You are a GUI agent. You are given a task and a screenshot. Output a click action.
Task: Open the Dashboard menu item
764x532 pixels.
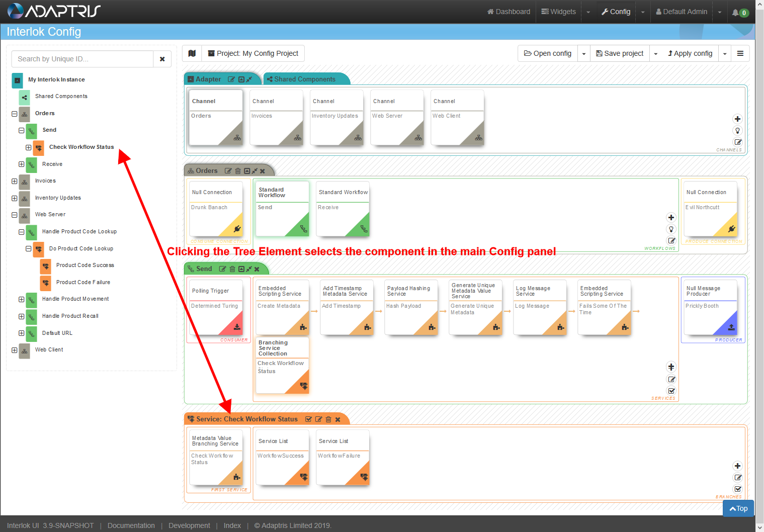(508, 12)
